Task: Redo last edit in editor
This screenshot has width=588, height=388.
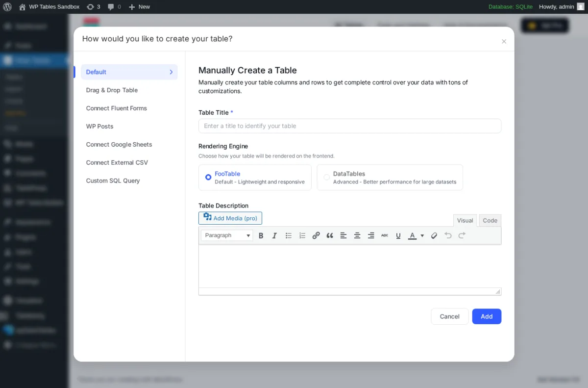Action: tap(462, 235)
